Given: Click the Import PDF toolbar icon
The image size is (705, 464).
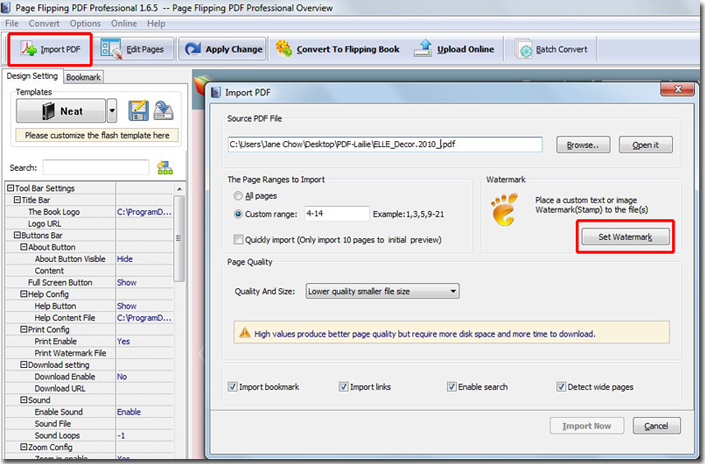Looking at the screenshot, I should click(x=29, y=49).
